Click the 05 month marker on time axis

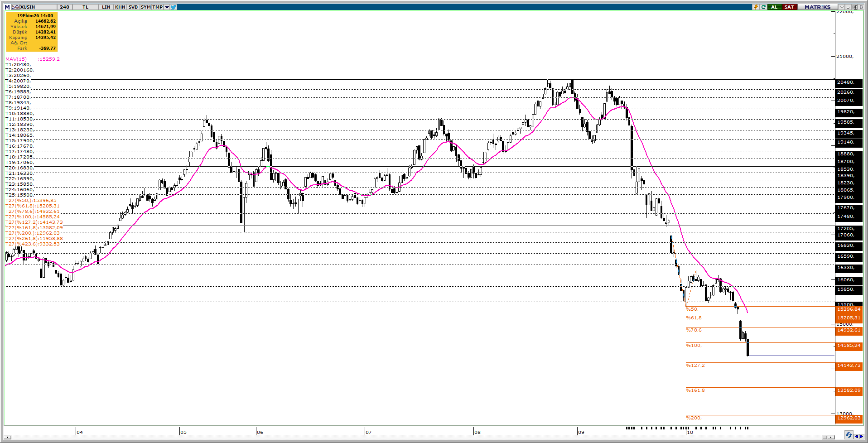pos(183,432)
